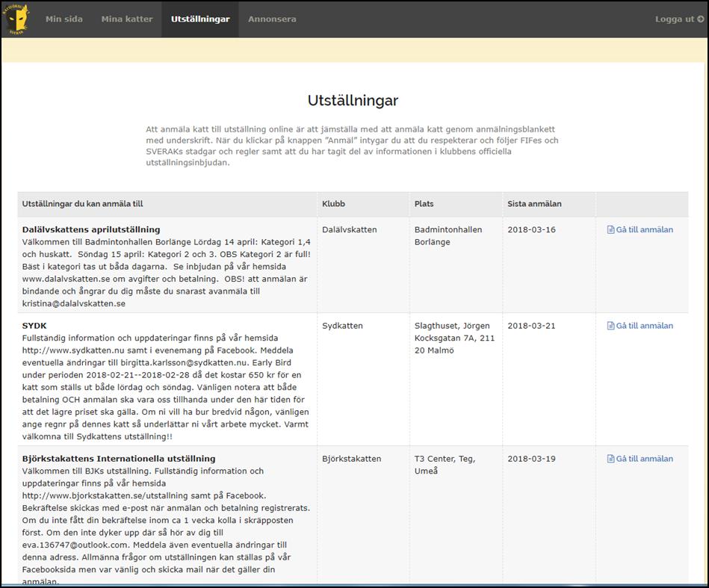Click document icon in Dalälvskatten row
709x588 pixels.
pyautogui.click(x=610, y=229)
